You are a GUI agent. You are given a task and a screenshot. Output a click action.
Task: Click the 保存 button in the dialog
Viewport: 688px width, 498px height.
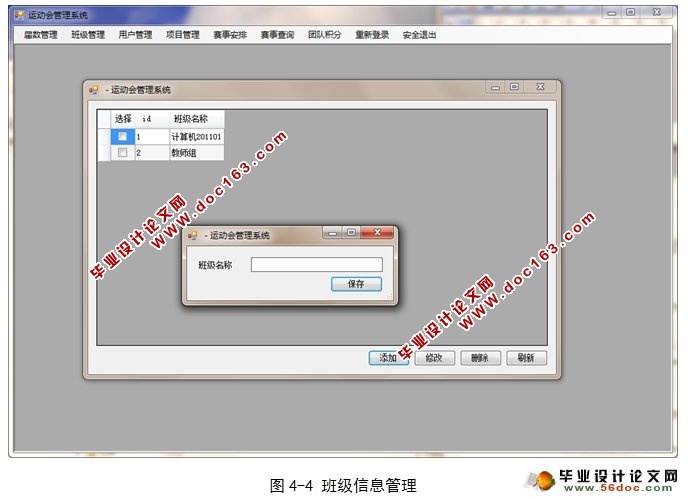(356, 284)
